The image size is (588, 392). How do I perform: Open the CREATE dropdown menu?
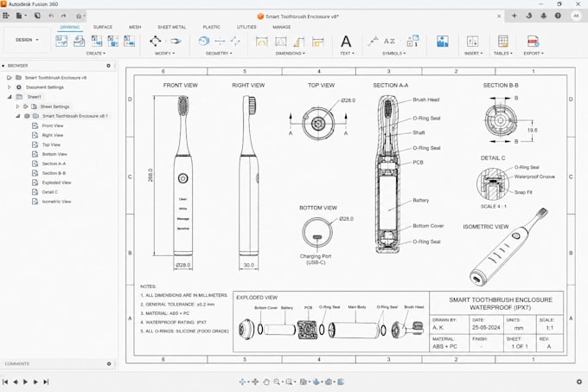(96, 54)
